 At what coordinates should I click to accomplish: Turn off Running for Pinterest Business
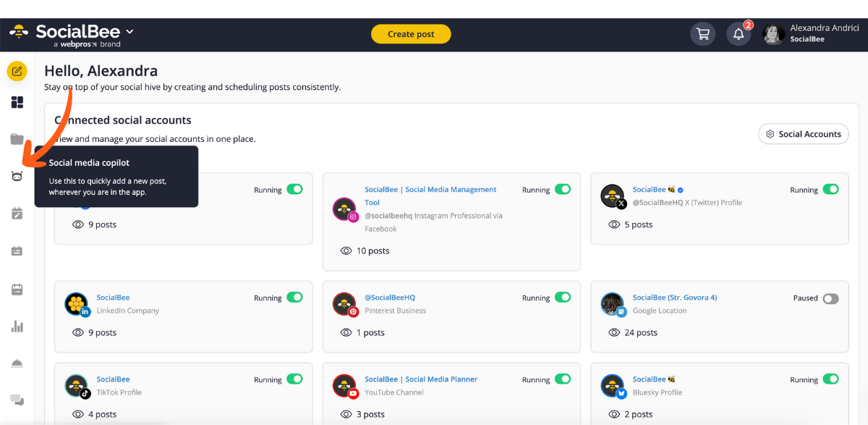pyautogui.click(x=563, y=297)
